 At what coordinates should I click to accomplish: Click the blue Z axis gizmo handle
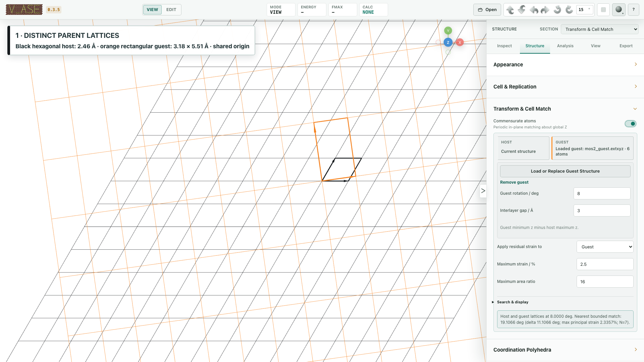448,43
